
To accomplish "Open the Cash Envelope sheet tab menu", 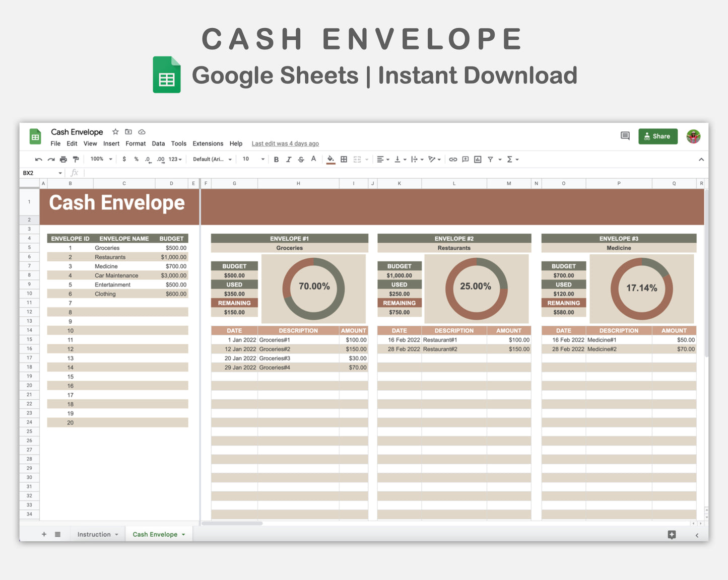I will click(x=182, y=534).
